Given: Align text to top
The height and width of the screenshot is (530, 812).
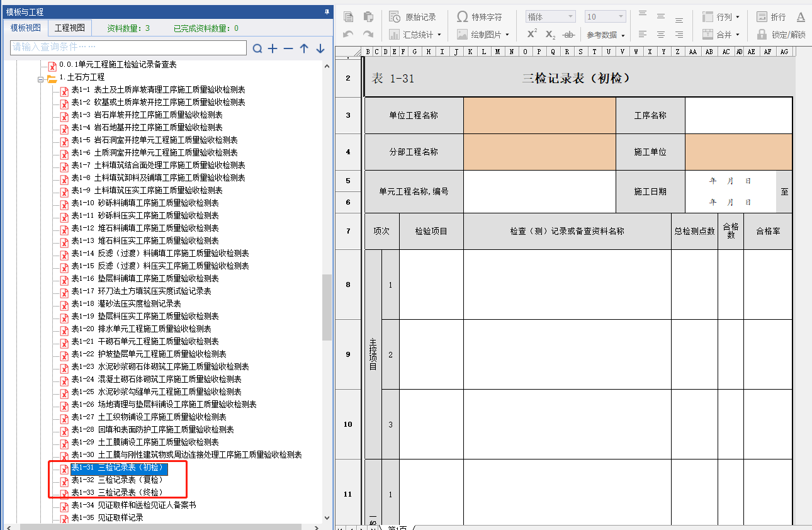Looking at the screenshot, I should (x=642, y=14).
